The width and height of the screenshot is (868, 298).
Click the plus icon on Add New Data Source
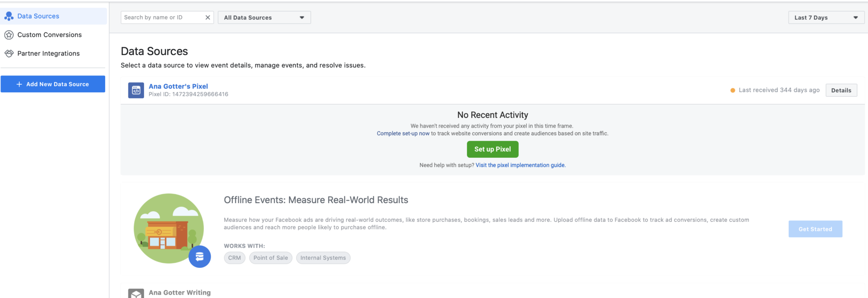[19, 84]
